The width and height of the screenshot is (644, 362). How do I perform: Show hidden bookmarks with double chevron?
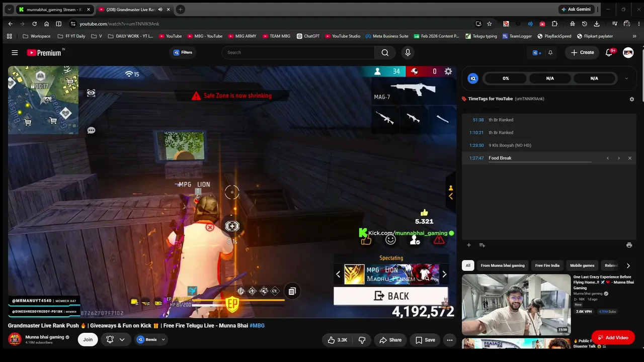(634, 36)
